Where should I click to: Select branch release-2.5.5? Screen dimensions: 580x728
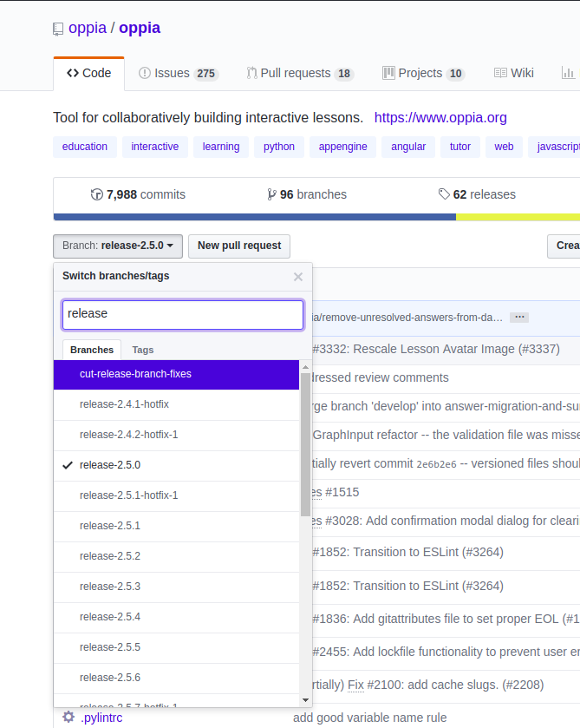(x=176, y=647)
